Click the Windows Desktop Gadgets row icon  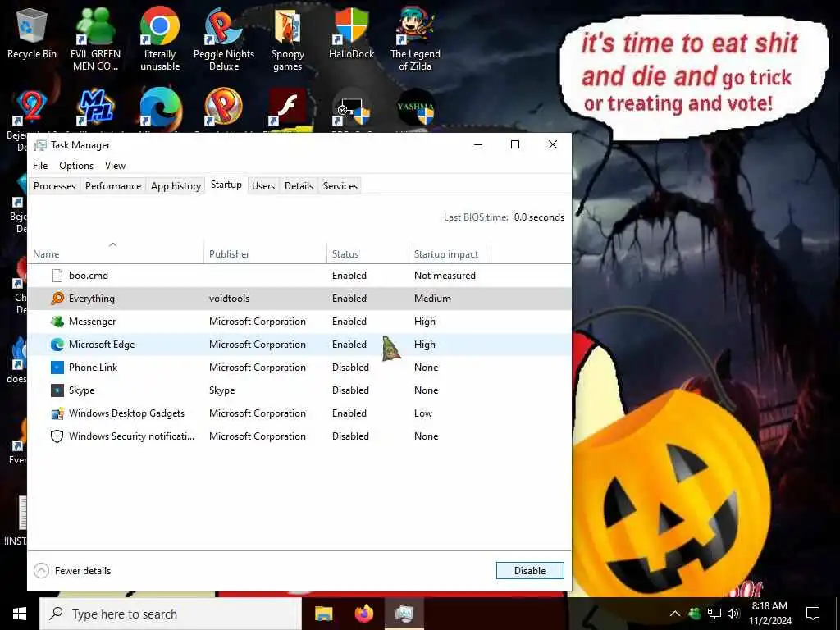(57, 413)
